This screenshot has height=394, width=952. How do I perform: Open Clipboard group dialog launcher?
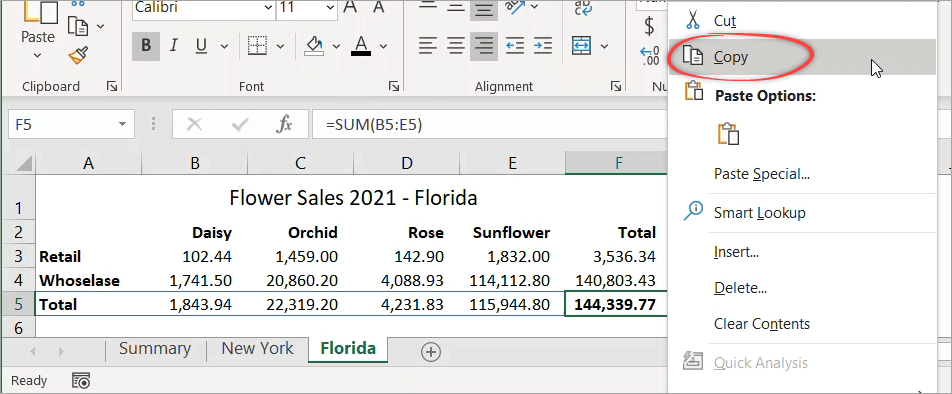point(112,86)
